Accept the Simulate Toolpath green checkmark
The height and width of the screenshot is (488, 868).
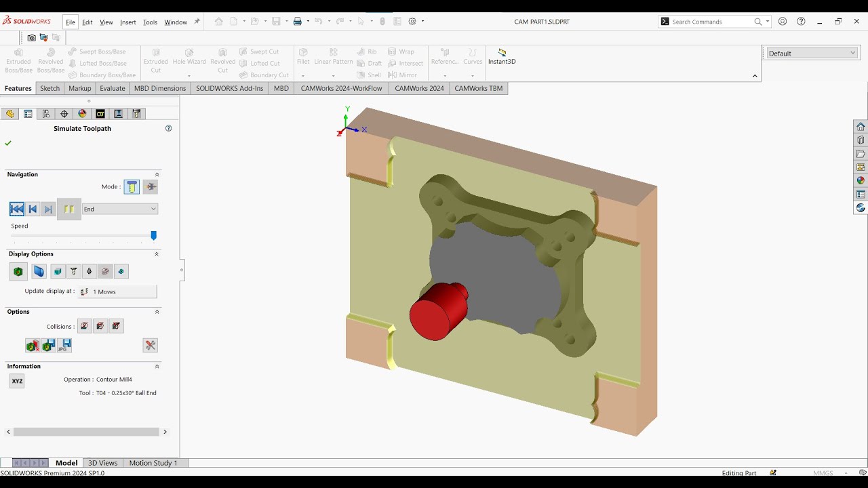[8, 143]
